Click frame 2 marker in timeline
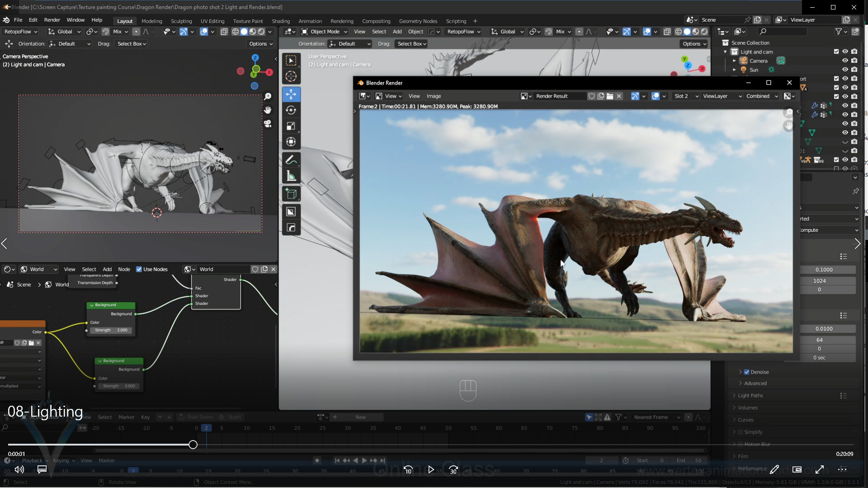Viewport: 868px width, 488px height. (206, 428)
